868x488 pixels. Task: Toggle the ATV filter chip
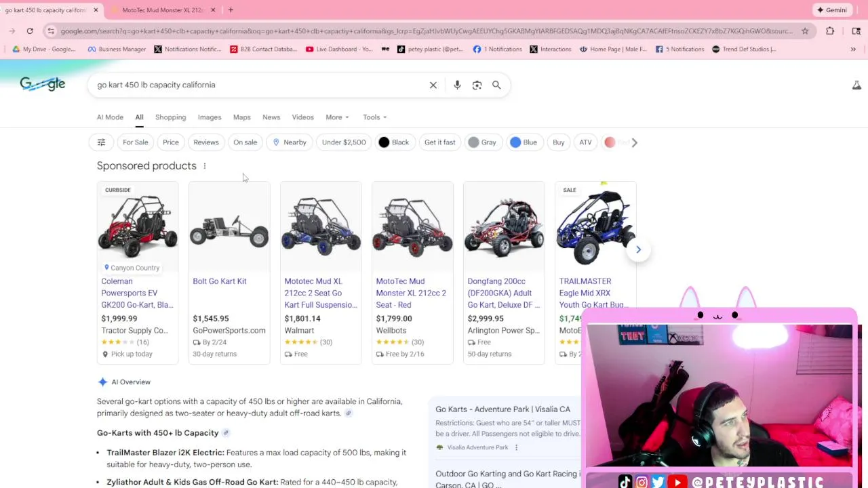click(585, 142)
